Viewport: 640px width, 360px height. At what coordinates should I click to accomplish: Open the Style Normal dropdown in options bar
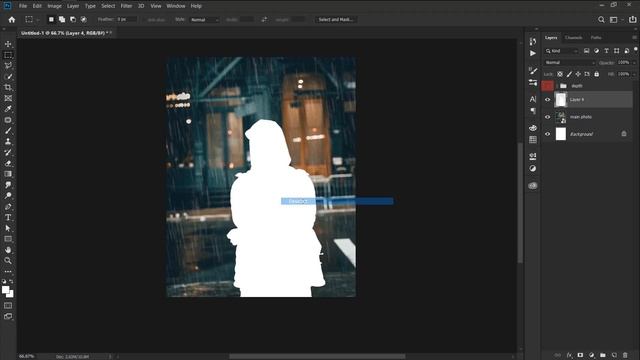[x=205, y=20]
